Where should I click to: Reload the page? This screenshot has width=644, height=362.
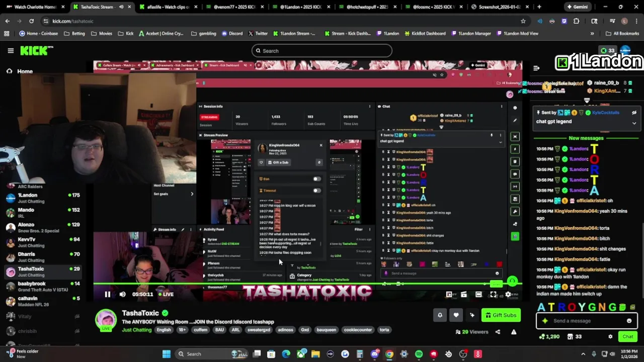(x=31, y=21)
